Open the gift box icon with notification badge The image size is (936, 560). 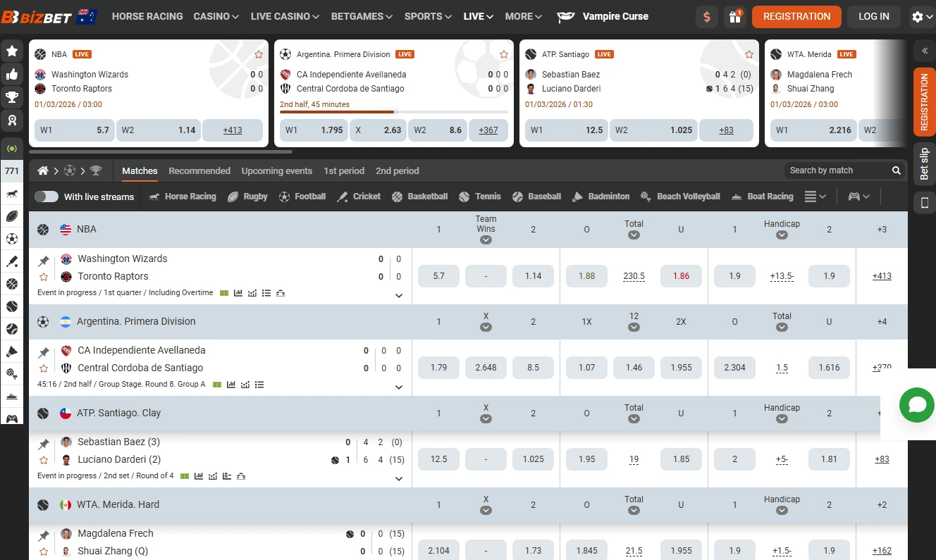click(737, 16)
